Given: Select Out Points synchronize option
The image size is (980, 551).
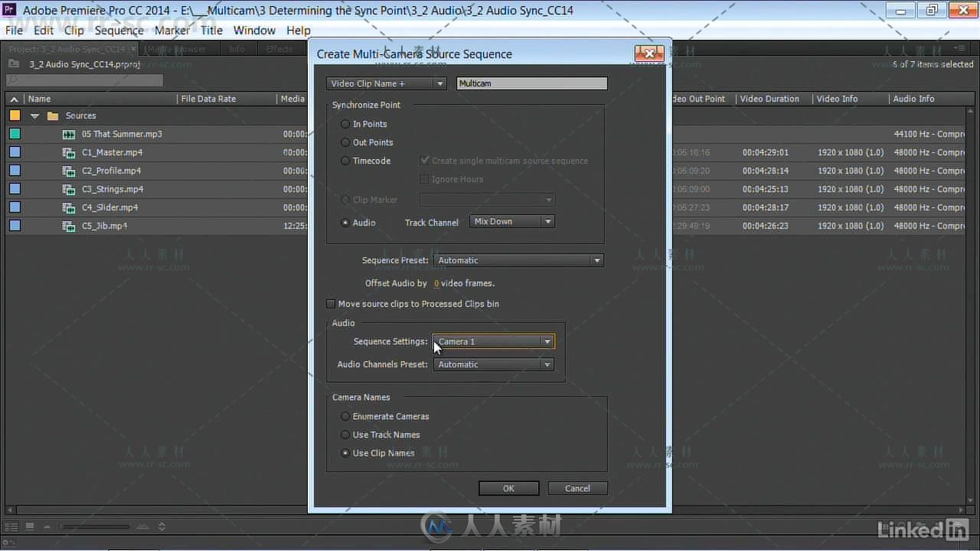Looking at the screenshot, I should 346,142.
